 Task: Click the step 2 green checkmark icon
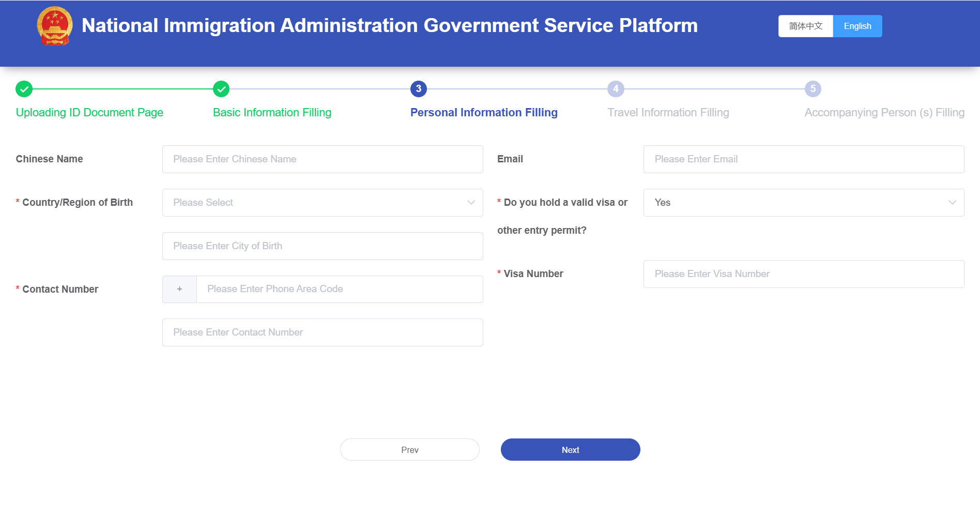(x=221, y=89)
